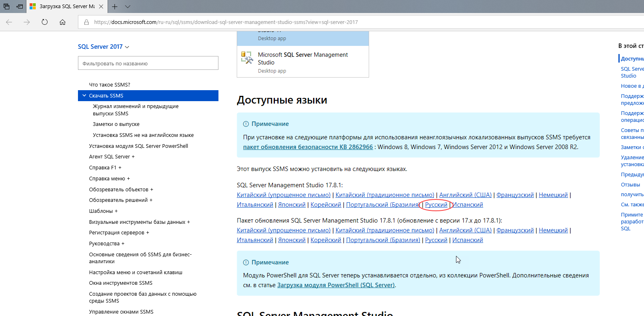The width and height of the screenshot is (644, 316).
Task: Jump to См. также in the page contents
Action: 632,204
